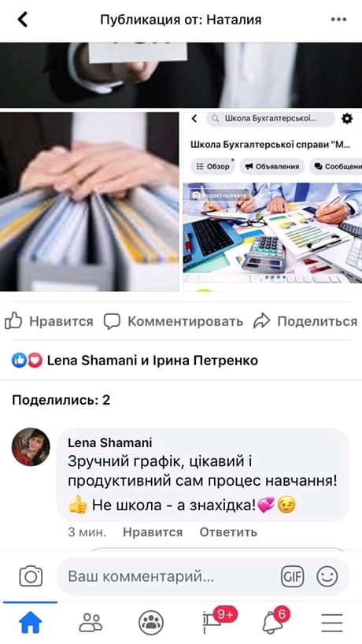The height and width of the screenshot is (644, 362).
Task: Open the binder folders photo thumbnail
Action: (89, 202)
